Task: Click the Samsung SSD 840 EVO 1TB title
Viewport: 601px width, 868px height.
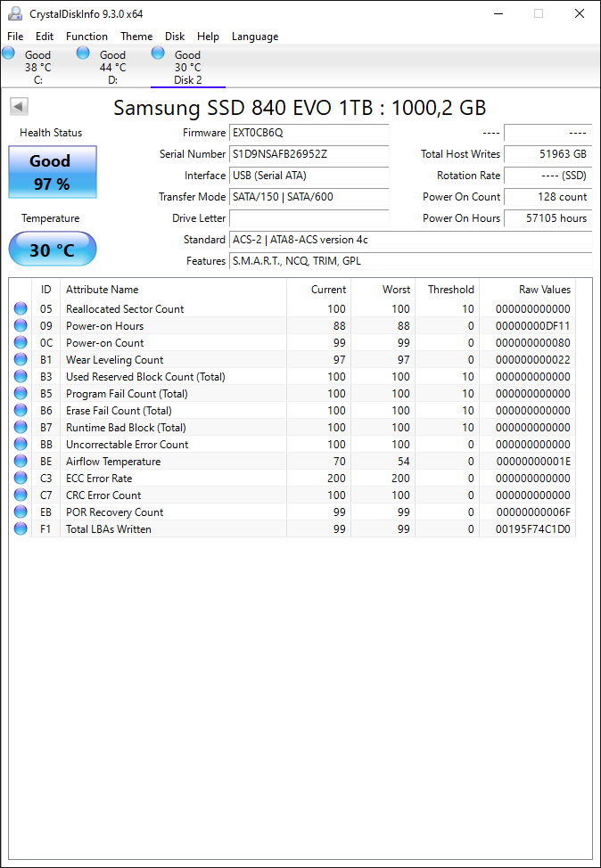Action: (300, 108)
